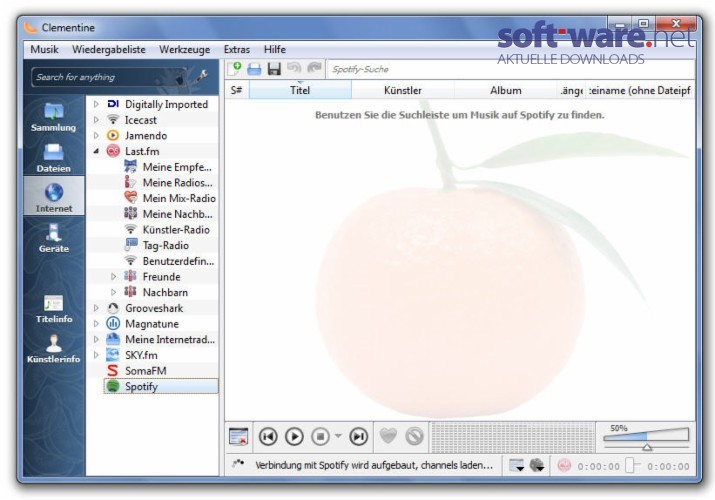
Task: Open the Werkzeuge menu
Action: [x=185, y=49]
